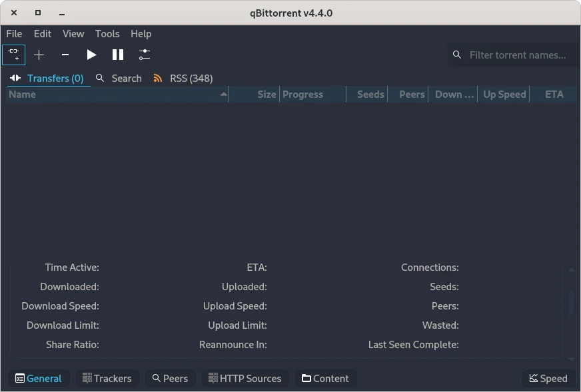Select the Trackers tab
581x392 pixels.
coord(107,378)
